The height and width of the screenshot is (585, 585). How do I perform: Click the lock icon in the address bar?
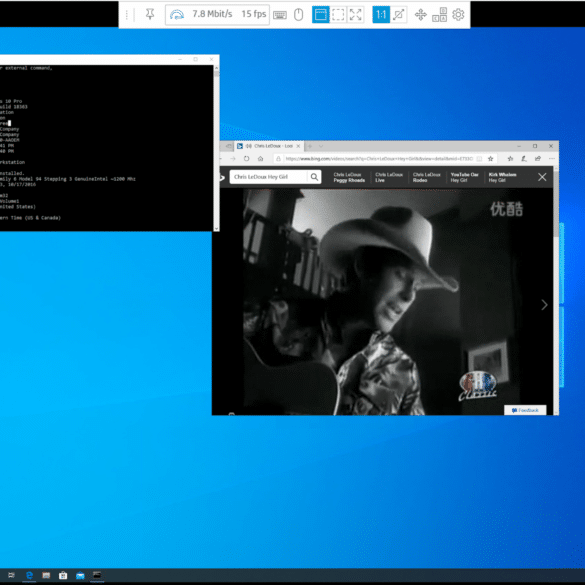[x=278, y=159]
